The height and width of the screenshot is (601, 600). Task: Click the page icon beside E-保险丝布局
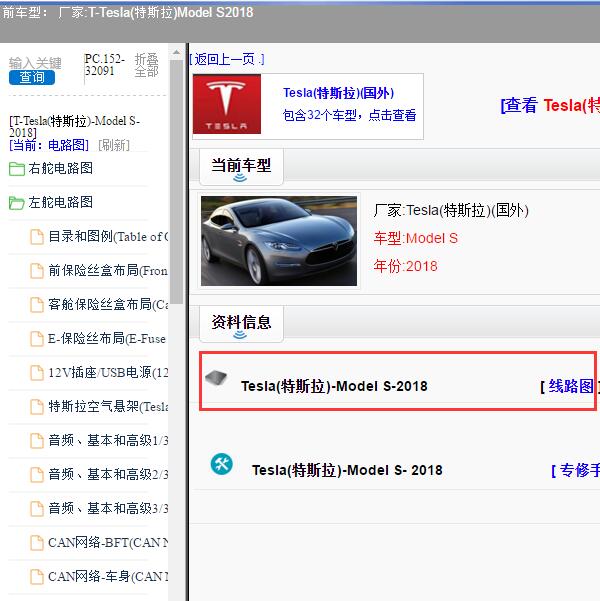point(37,339)
